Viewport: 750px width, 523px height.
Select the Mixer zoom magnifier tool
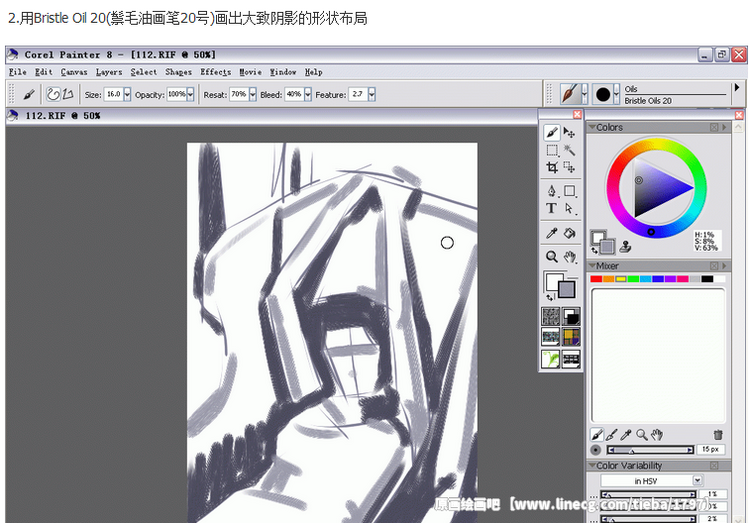[x=641, y=434]
